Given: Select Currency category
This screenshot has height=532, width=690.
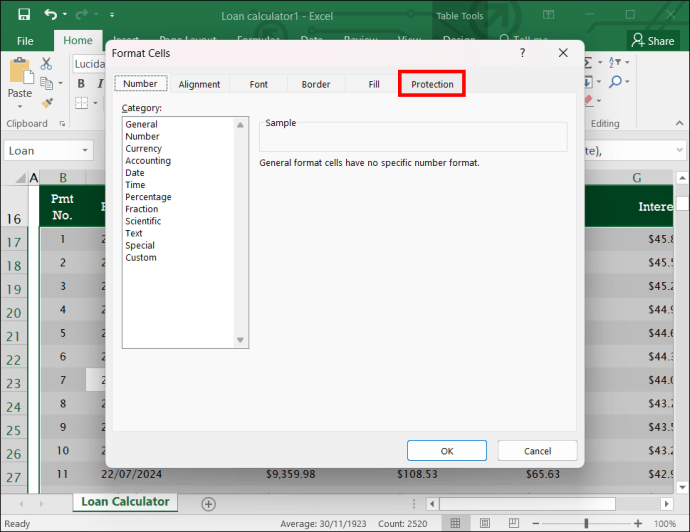Looking at the screenshot, I should click(x=143, y=148).
